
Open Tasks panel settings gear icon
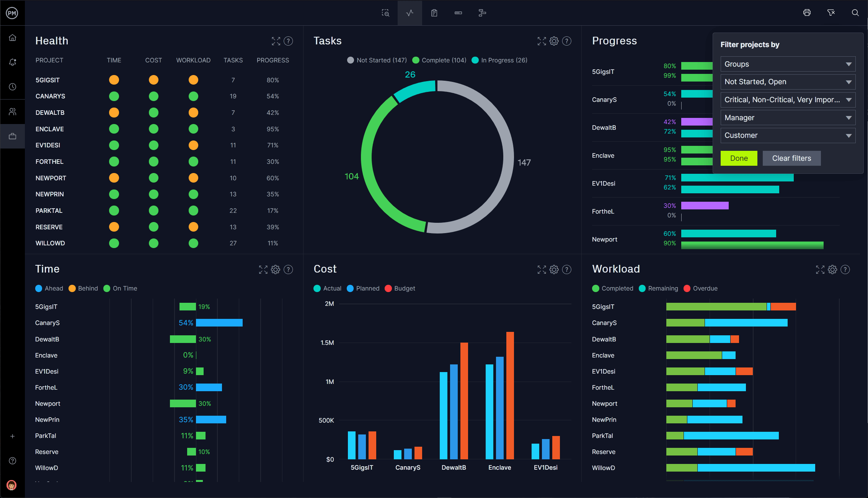point(554,40)
